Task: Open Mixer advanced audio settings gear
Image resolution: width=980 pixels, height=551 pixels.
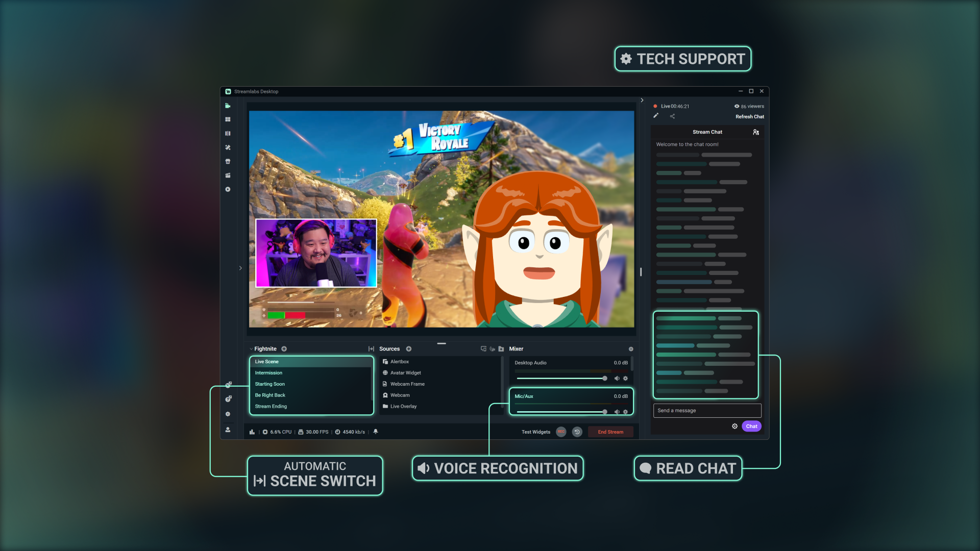Action: 631,349
